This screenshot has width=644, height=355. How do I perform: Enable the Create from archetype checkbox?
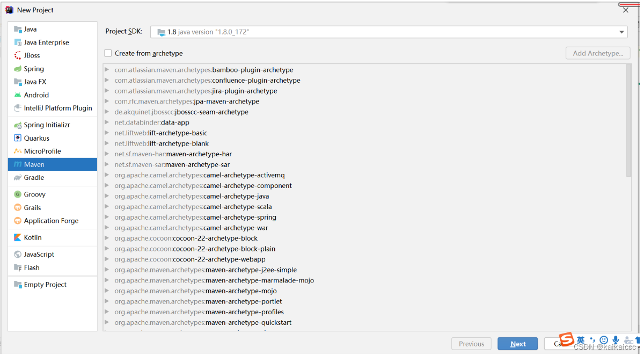click(108, 53)
